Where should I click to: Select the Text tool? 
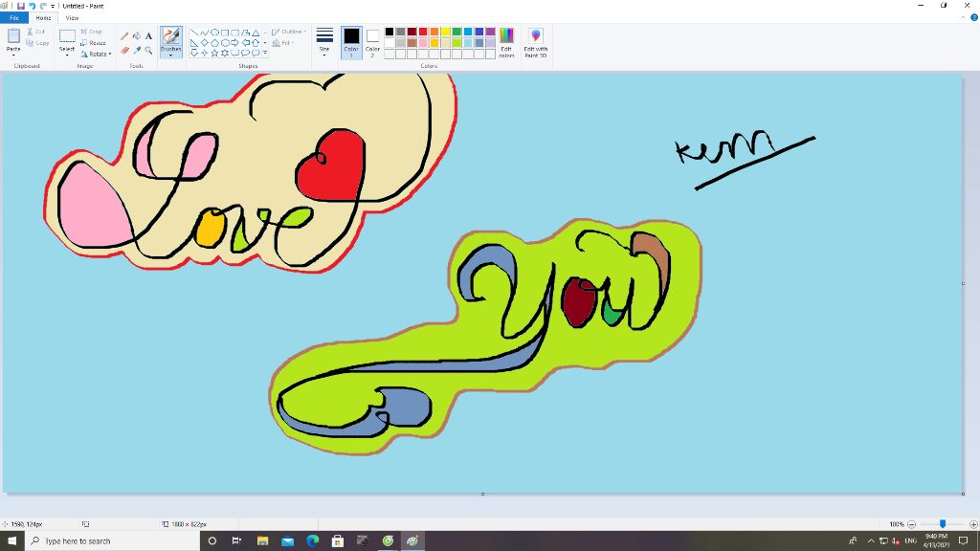[x=148, y=36]
